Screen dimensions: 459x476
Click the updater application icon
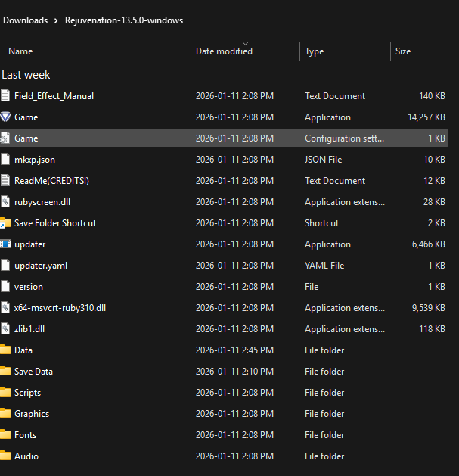click(x=6, y=244)
